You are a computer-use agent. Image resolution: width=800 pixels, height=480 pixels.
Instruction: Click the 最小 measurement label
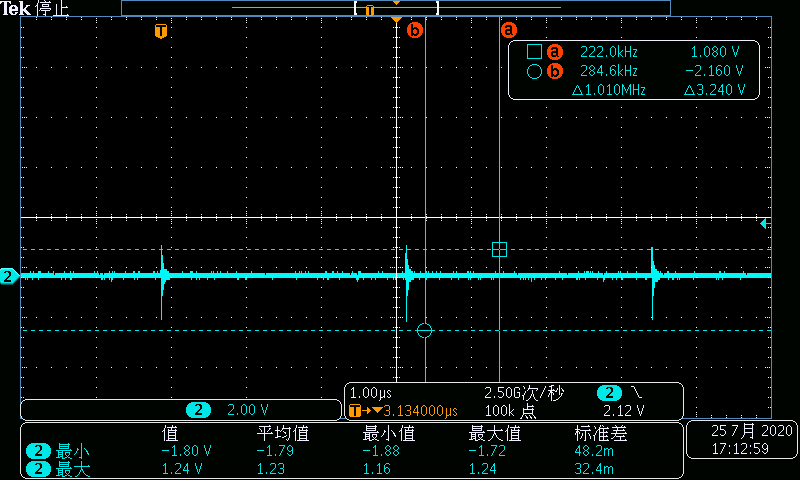72,451
